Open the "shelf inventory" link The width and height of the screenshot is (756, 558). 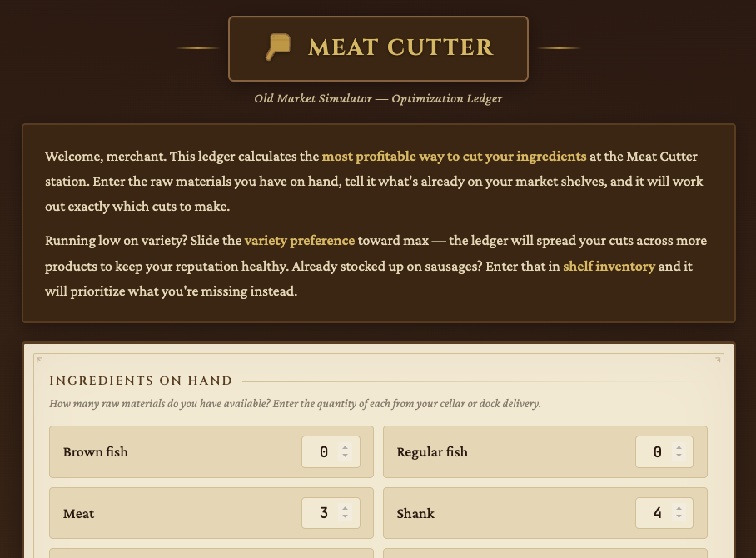(x=610, y=267)
